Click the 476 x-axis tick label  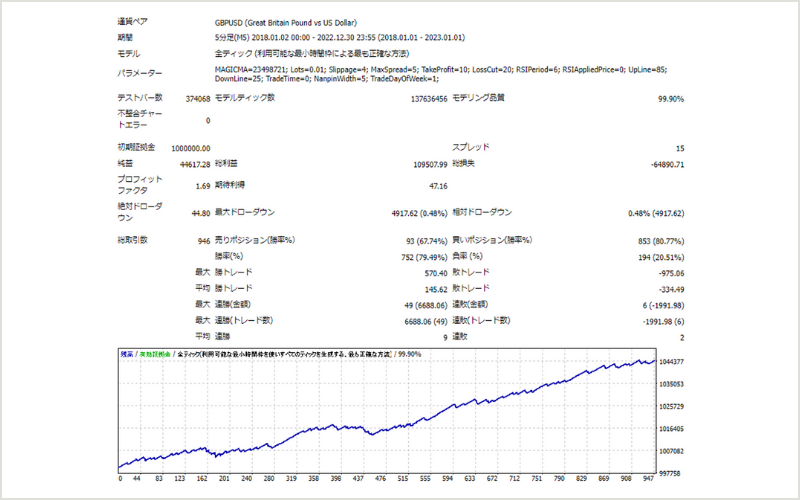tap(380, 479)
